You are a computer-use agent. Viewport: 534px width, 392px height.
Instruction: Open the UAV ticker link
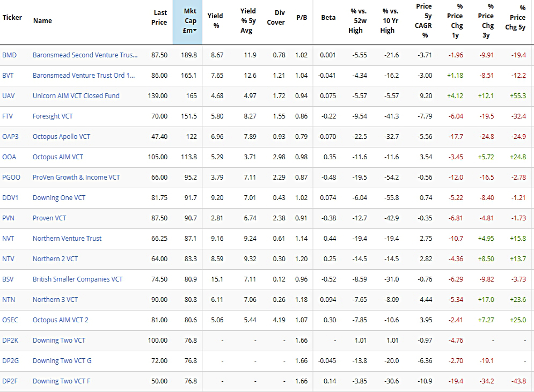click(9, 96)
